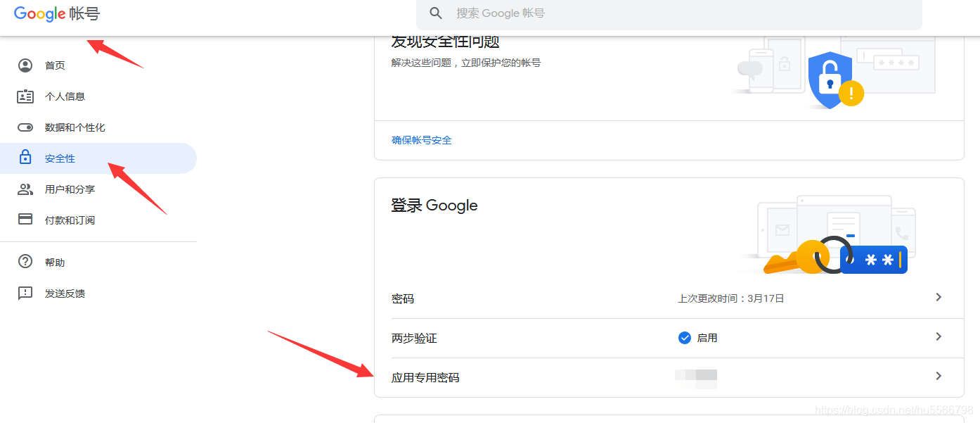Expand the 应用专用密码 row chevron
The image size is (980, 423).
point(939,376)
